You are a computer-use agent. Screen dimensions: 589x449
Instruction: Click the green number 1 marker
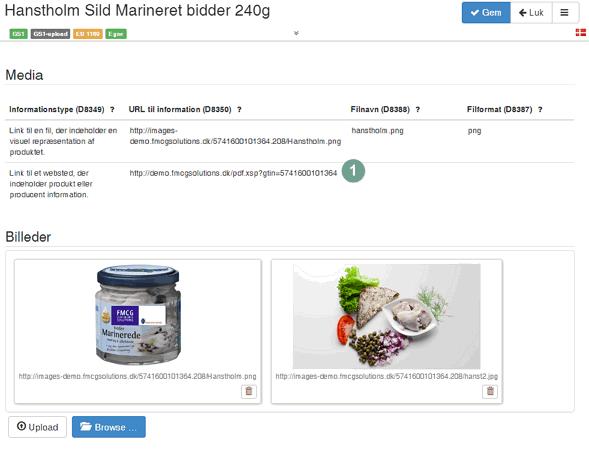point(353,171)
